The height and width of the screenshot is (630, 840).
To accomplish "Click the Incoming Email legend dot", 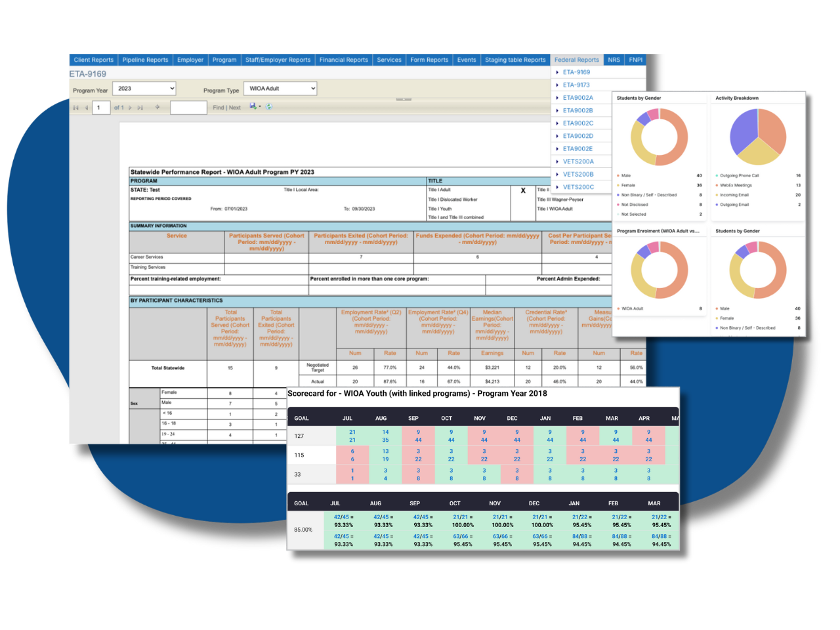I will click(x=717, y=195).
